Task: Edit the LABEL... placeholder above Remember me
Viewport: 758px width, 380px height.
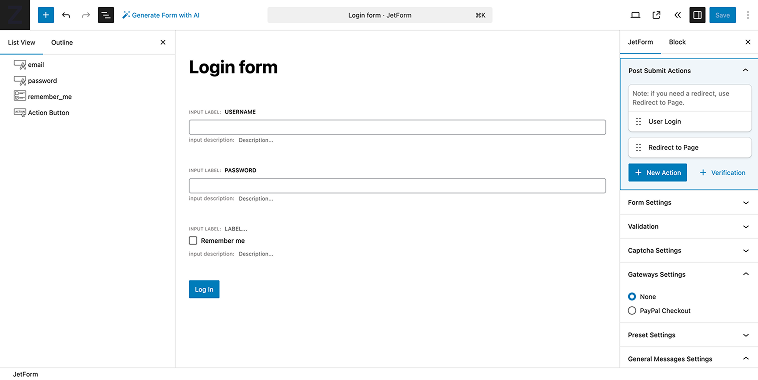Action: tap(236, 229)
